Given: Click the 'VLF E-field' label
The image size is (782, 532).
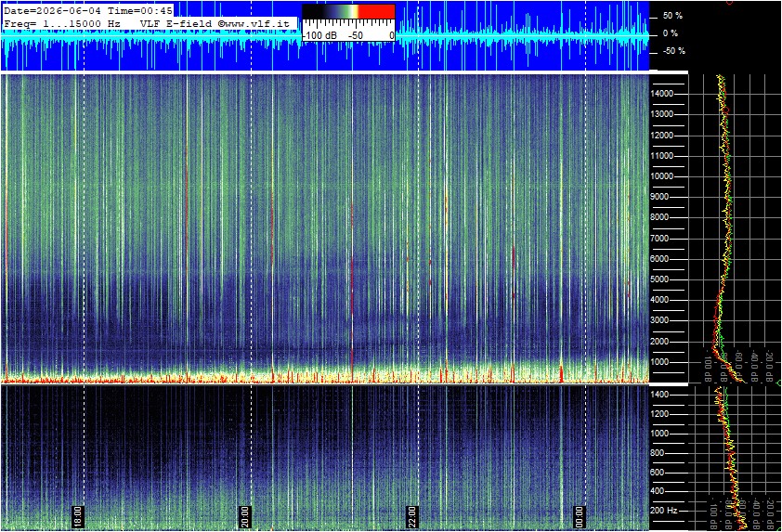Looking at the screenshot, I should pyautogui.click(x=176, y=23).
